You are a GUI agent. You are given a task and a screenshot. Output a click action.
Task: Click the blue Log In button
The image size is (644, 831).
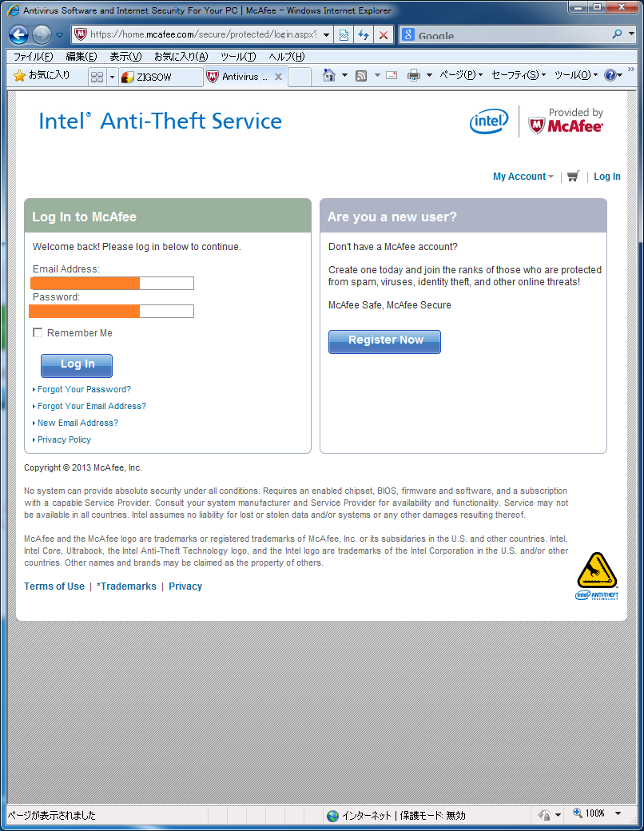tap(77, 365)
